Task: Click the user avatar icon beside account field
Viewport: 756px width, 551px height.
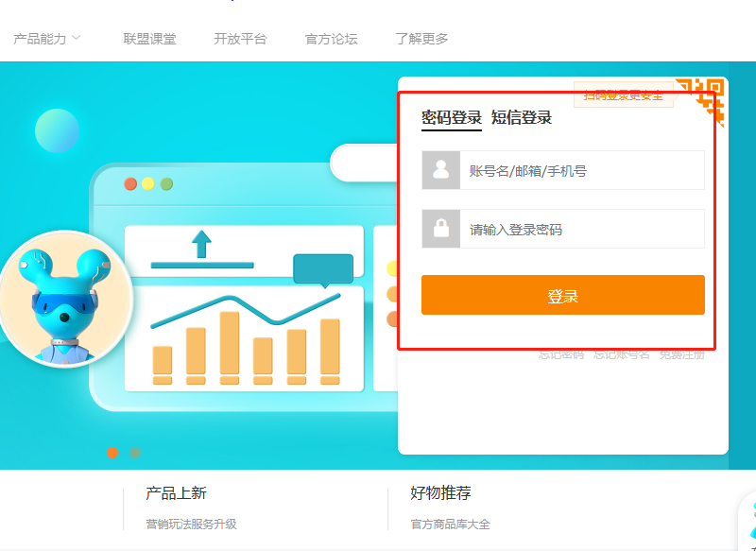Action: click(x=440, y=170)
